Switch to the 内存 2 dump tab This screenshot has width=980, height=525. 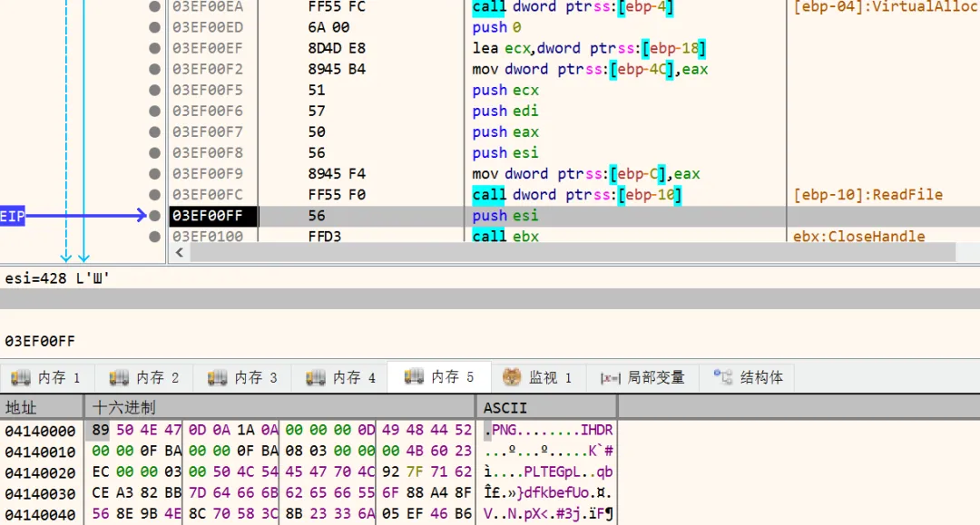pos(144,377)
